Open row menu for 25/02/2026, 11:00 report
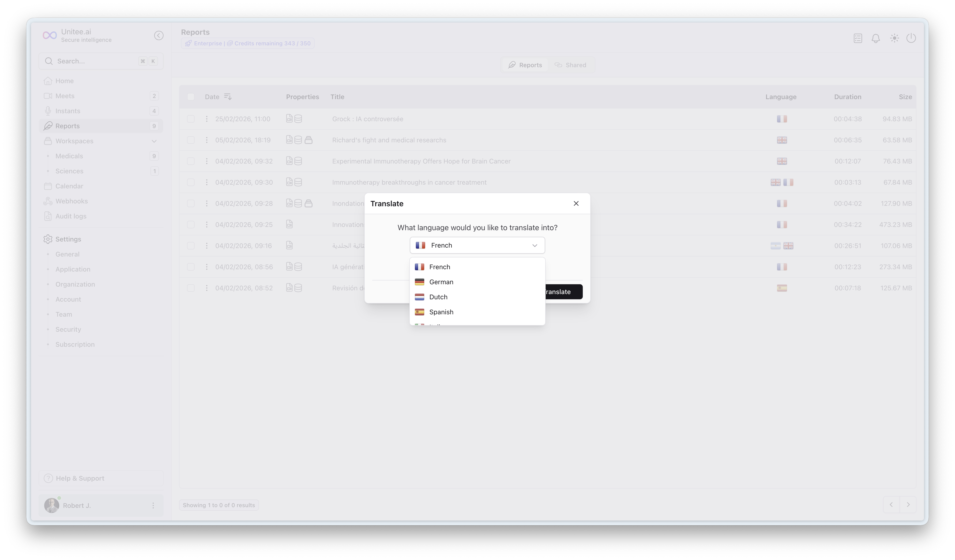The height and width of the screenshot is (560, 955). tap(207, 119)
